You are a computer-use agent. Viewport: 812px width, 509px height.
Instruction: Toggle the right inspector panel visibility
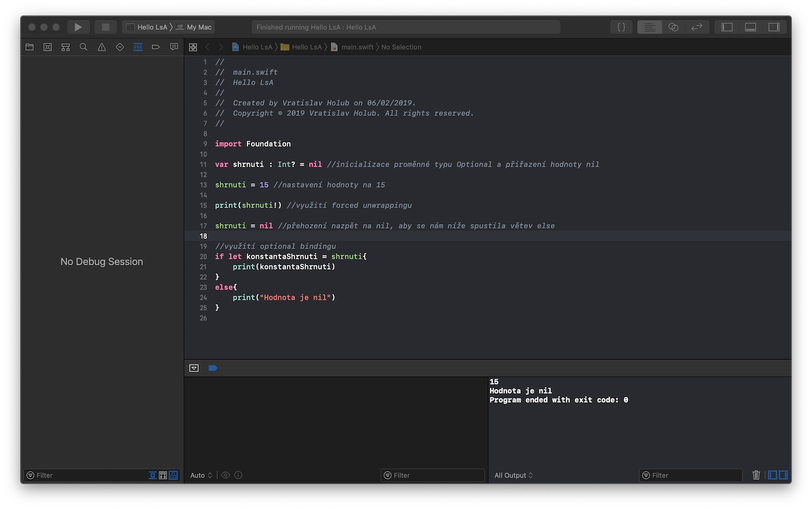[774, 27]
